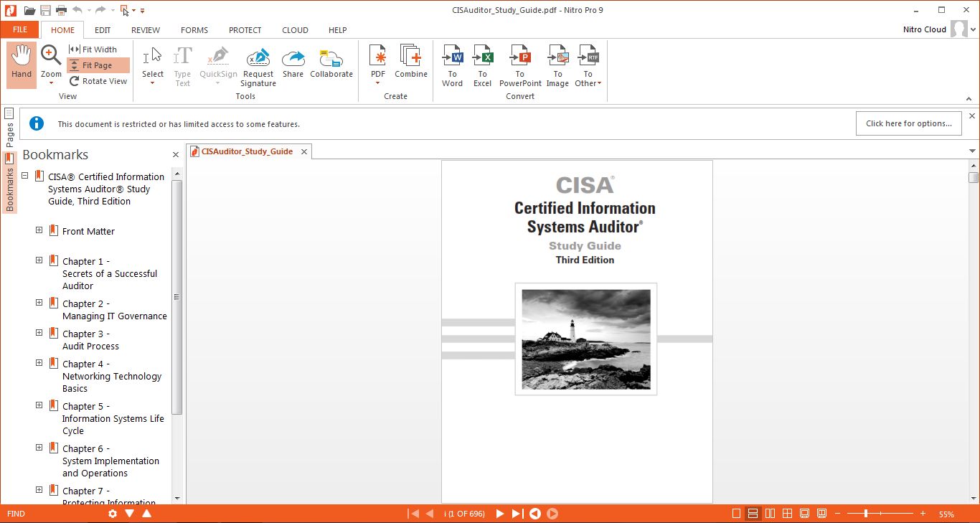Image resolution: width=980 pixels, height=523 pixels.
Task: Switch to facing continuous view layout
Action: click(787, 514)
